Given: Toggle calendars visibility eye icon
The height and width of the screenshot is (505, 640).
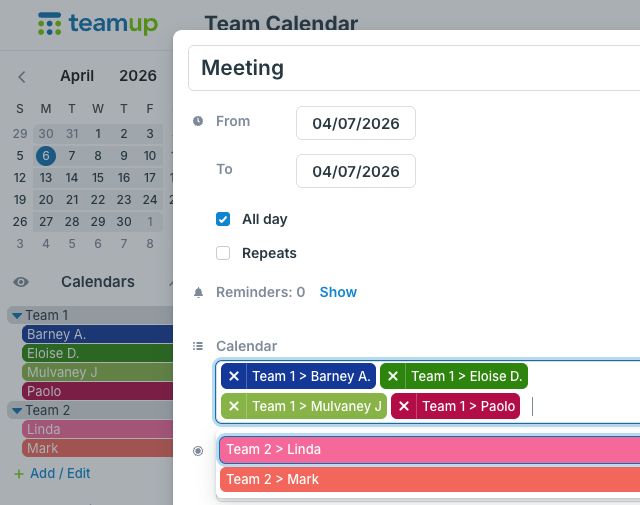Looking at the screenshot, I should (21, 283).
